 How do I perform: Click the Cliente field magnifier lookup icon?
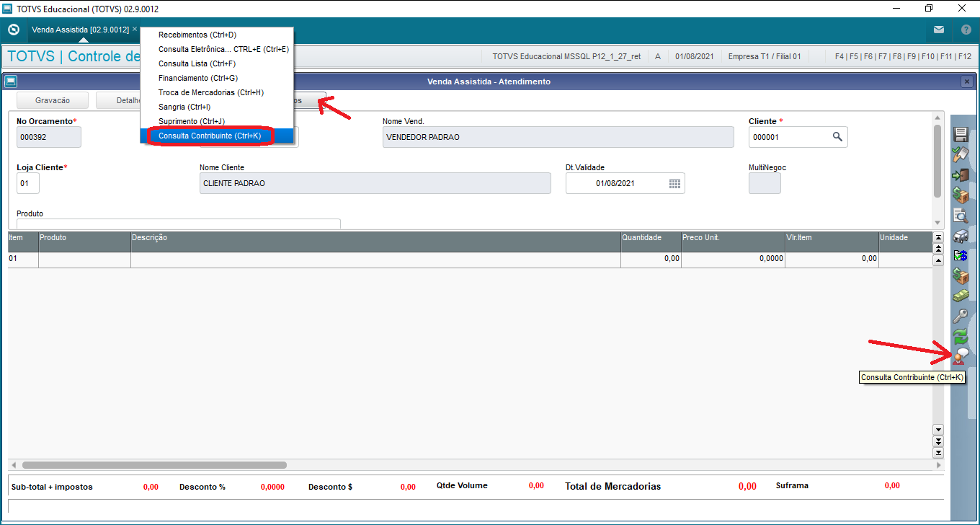click(837, 137)
